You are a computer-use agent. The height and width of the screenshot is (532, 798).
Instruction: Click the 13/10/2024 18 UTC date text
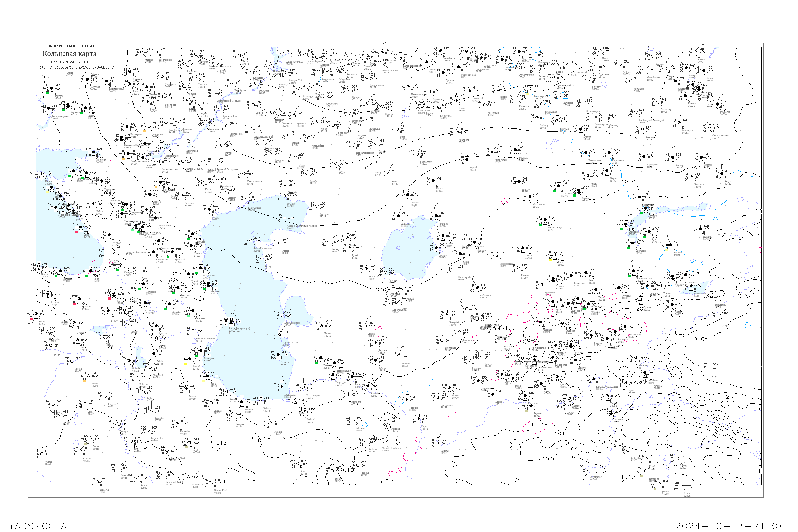70,62
